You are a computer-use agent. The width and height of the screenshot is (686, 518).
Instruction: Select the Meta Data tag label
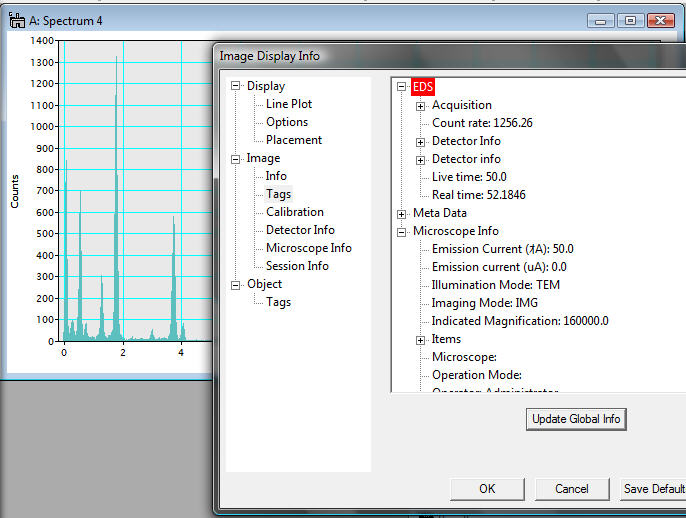point(440,213)
